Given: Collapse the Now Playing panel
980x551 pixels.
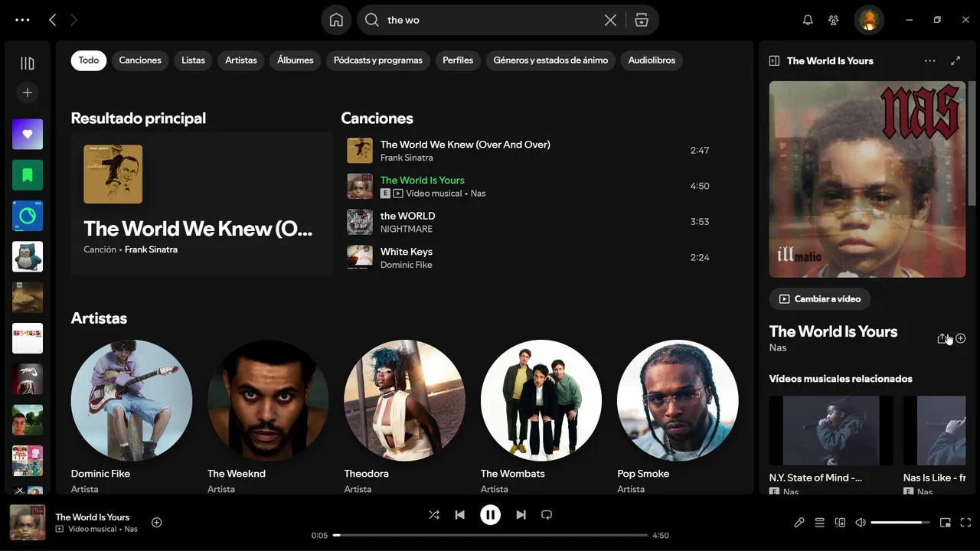Looking at the screenshot, I should (774, 60).
